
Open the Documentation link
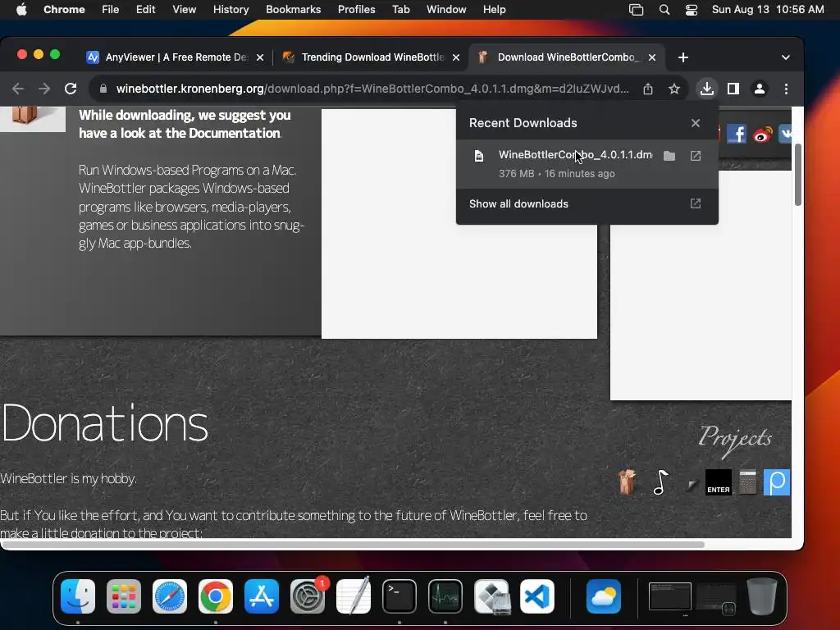coord(234,134)
